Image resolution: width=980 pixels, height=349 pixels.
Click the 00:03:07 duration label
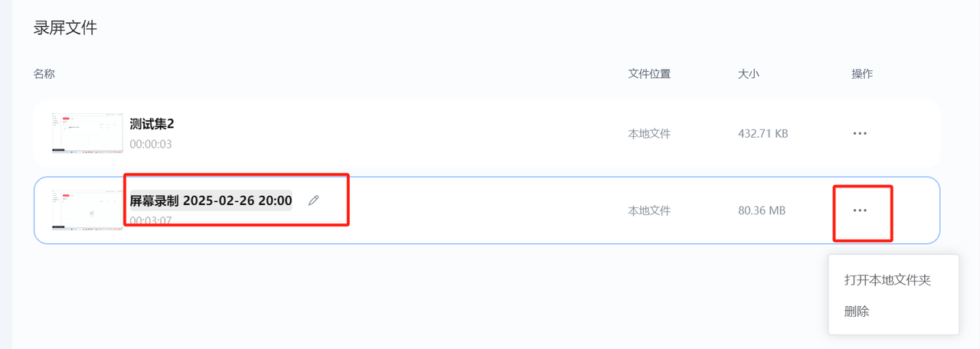pos(151,221)
